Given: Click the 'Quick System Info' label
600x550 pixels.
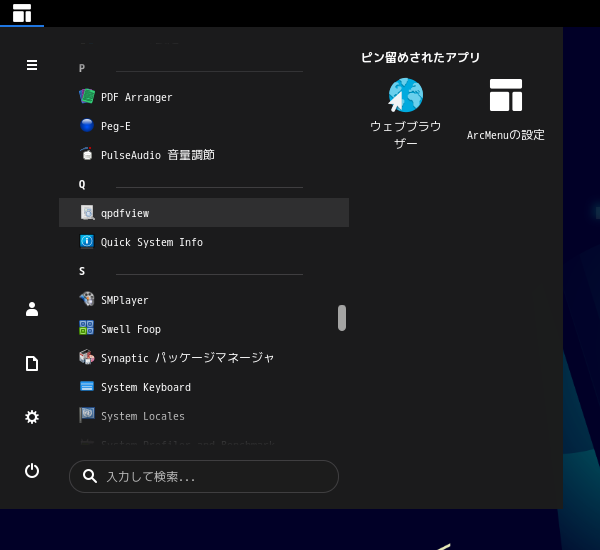Looking at the screenshot, I should [x=152, y=242].
